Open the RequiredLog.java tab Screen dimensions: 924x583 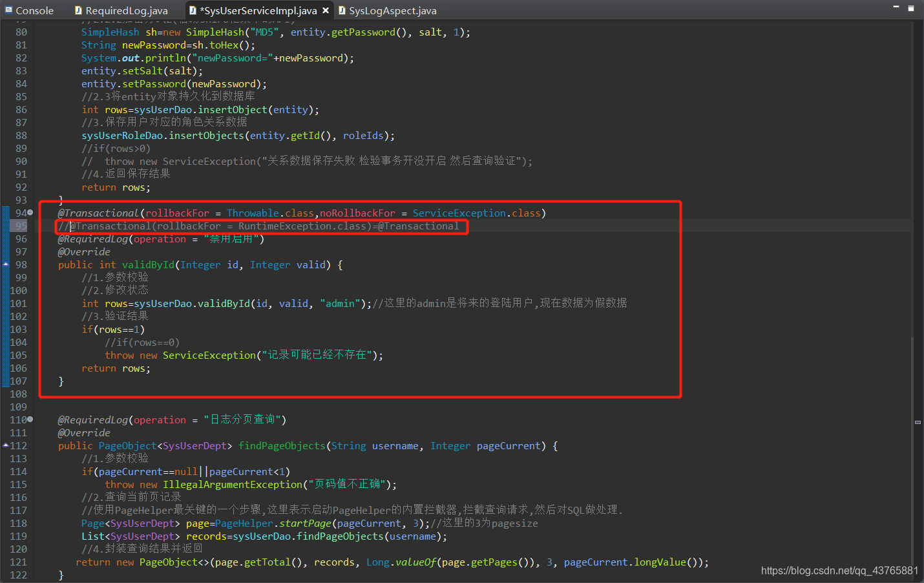pos(121,10)
